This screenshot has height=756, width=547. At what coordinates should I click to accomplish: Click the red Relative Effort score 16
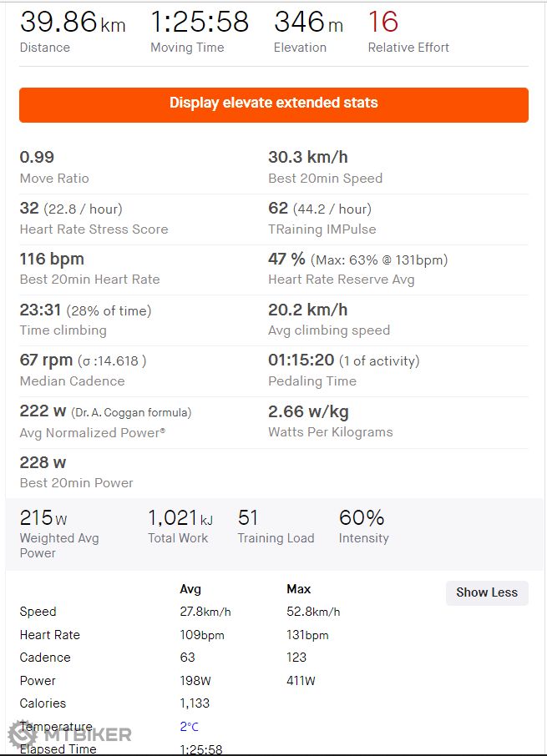[x=383, y=23]
